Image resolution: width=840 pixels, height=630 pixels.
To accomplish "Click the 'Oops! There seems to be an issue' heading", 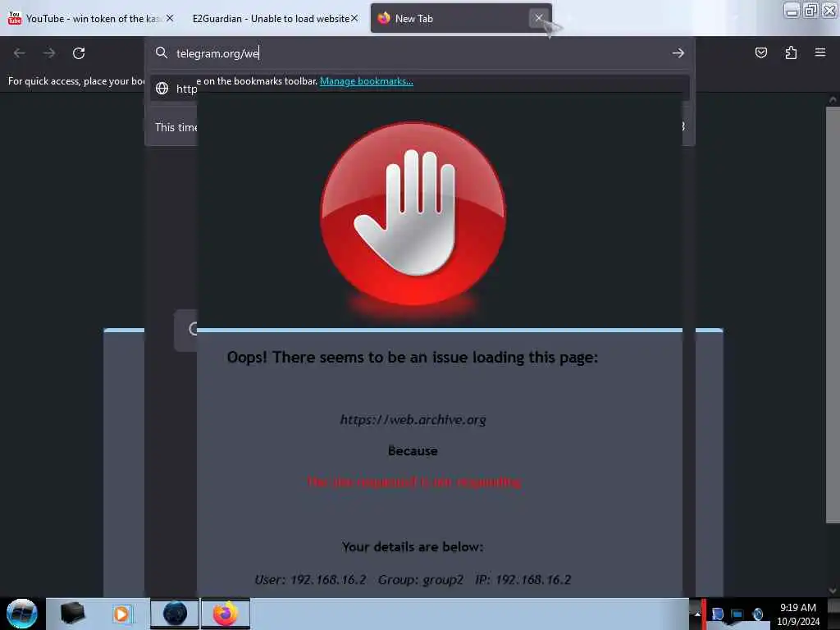I will (412, 358).
